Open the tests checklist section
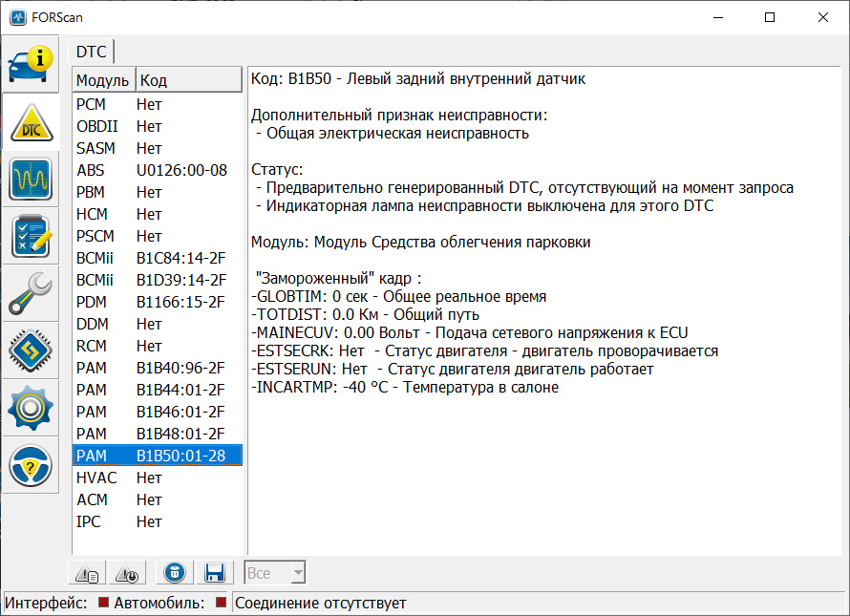The image size is (850, 616). pyautogui.click(x=31, y=237)
